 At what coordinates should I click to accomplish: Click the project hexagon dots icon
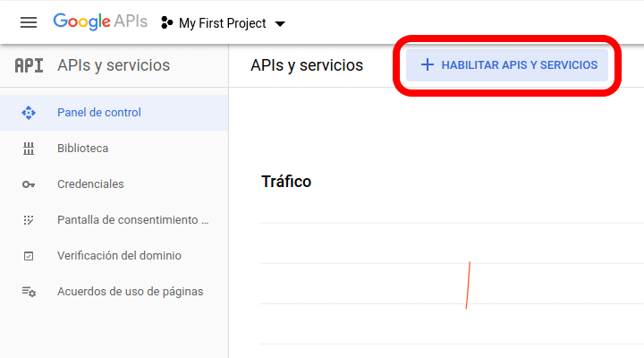tap(166, 22)
